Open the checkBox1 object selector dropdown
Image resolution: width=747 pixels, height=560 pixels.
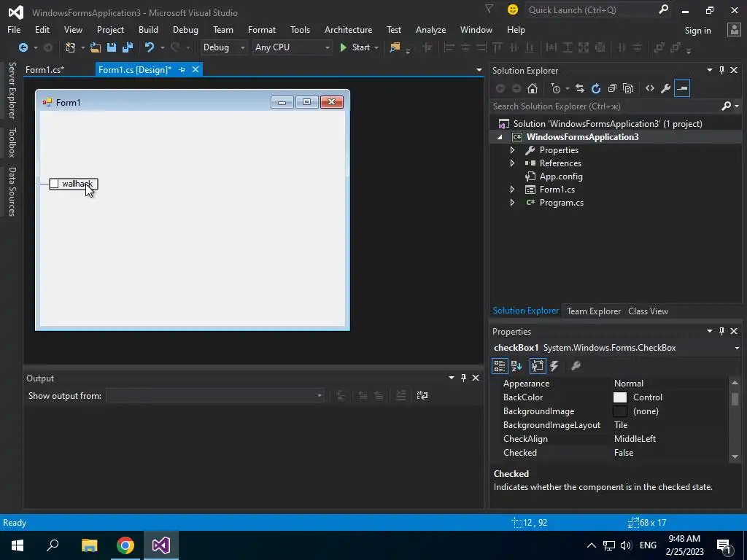[737, 348]
